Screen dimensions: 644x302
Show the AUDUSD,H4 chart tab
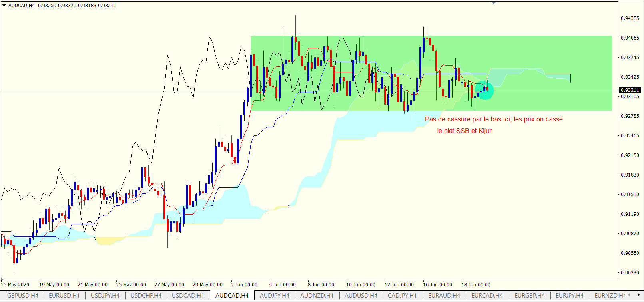361,296
